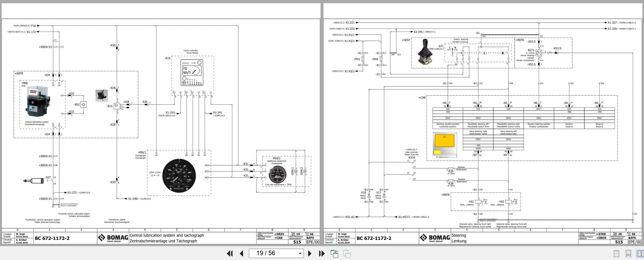Go to the first page

click(230, 253)
